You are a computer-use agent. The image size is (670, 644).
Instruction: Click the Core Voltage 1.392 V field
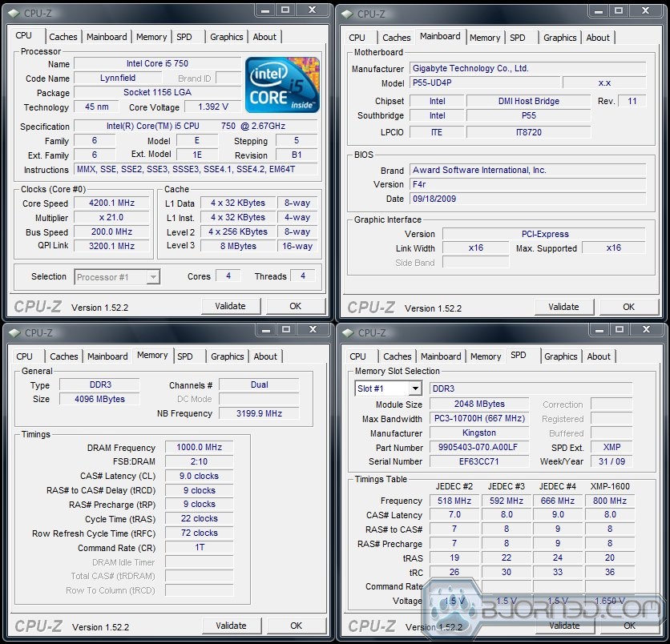[213, 107]
